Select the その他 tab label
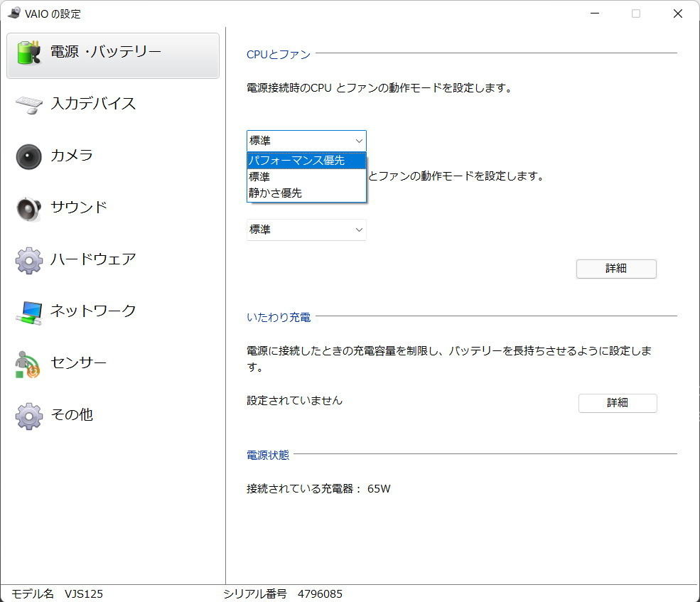The width and height of the screenshot is (700, 602). [72, 414]
